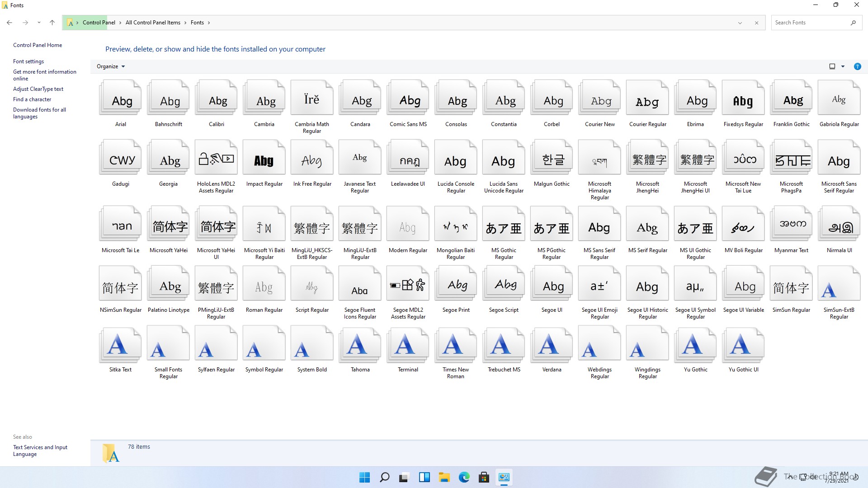The height and width of the screenshot is (488, 868).
Task: Select the Impact Regular font icon
Action: click(x=264, y=161)
